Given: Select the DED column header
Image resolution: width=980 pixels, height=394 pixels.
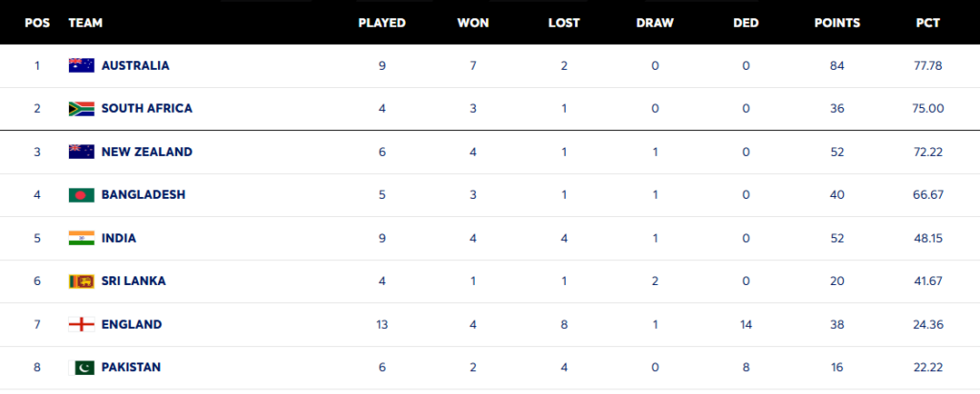Looking at the screenshot, I should tap(746, 23).
